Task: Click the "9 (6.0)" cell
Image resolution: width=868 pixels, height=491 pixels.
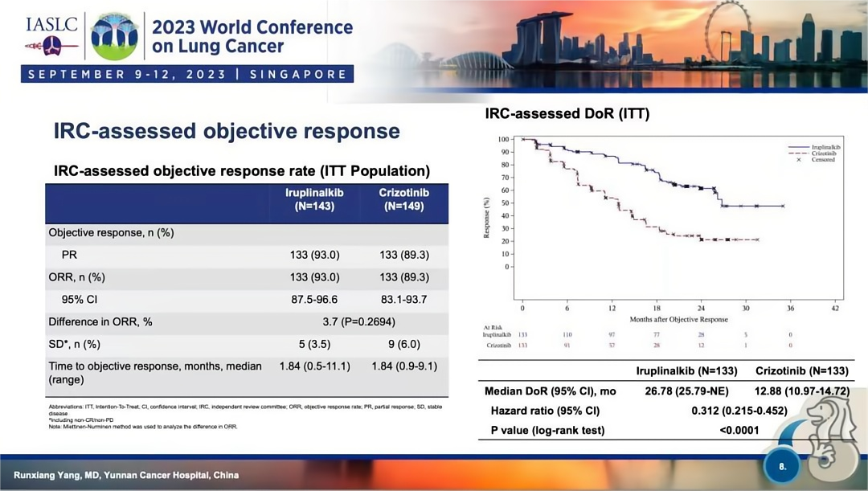Action: pos(404,344)
